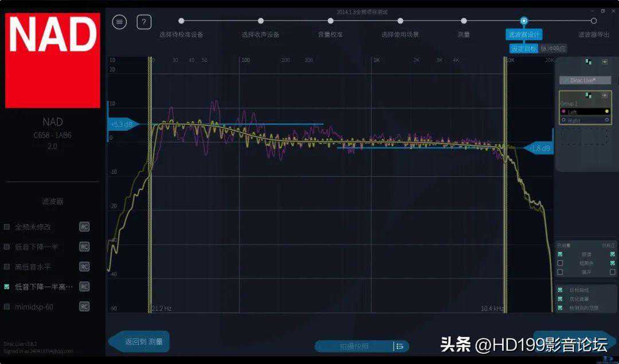
Task: Click the question mark help icon
Action: 144,22
